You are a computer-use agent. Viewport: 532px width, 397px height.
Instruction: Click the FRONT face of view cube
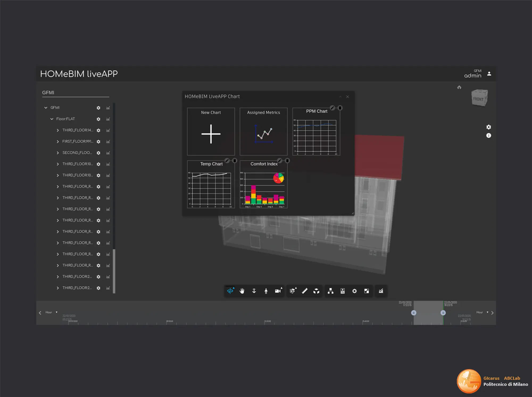click(x=478, y=99)
